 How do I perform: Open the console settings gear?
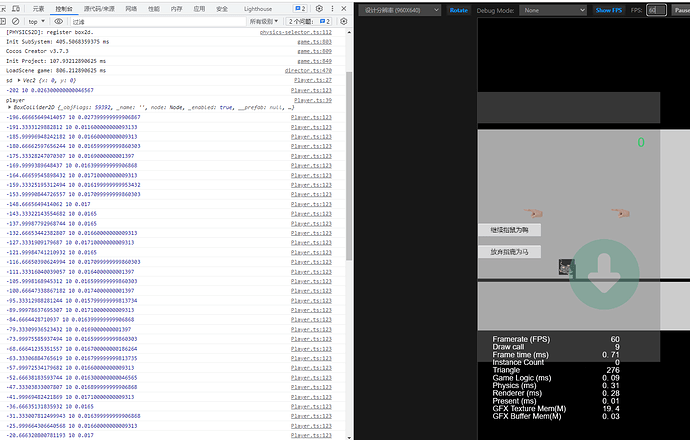click(344, 21)
